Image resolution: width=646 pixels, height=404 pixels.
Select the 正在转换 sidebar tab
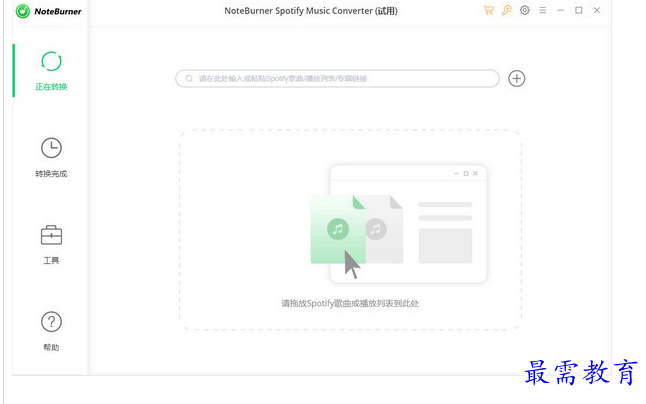51,71
